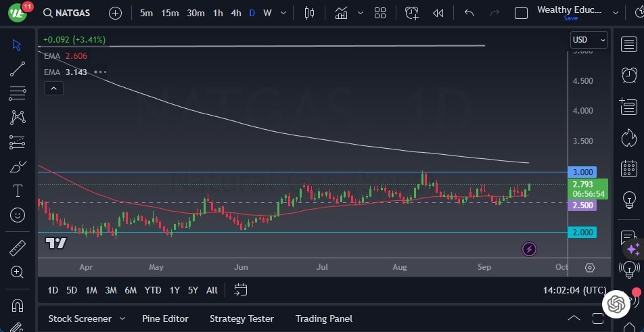Collapse the indicator legend arrow
The image size is (644, 332).
click(53, 88)
